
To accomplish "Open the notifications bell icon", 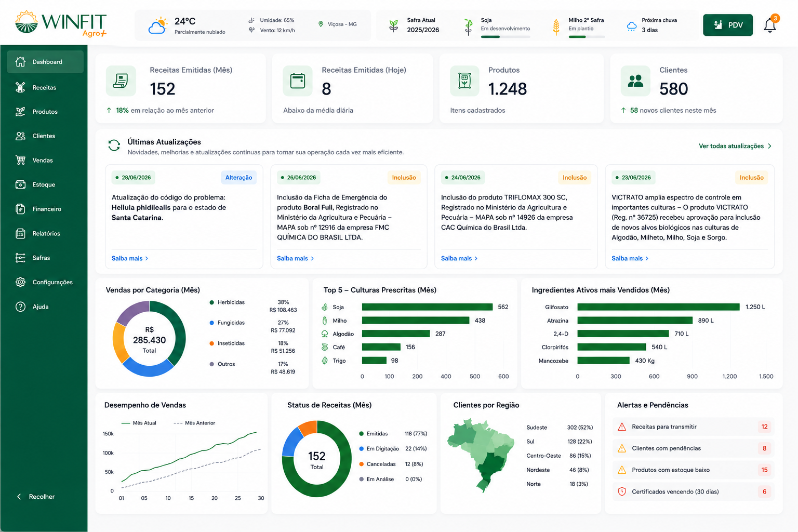I will tap(770, 25).
